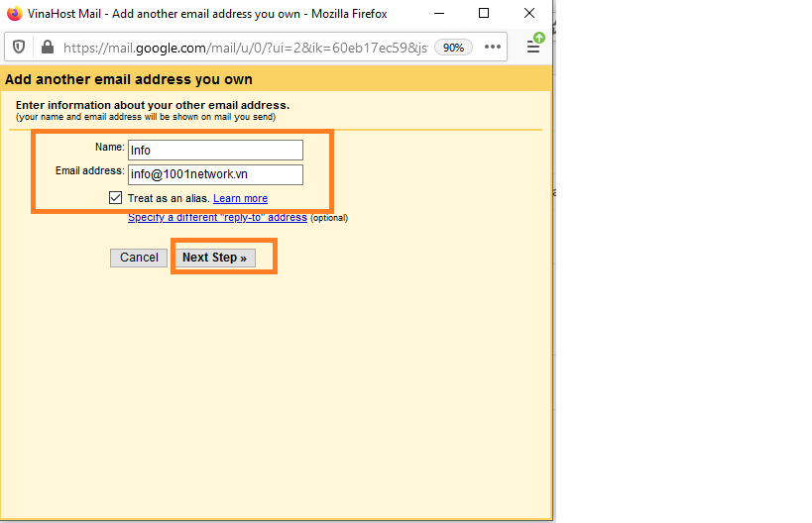The width and height of the screenshot is (812, 523).
Task: Click the Name: label
Action: (110, 147)
